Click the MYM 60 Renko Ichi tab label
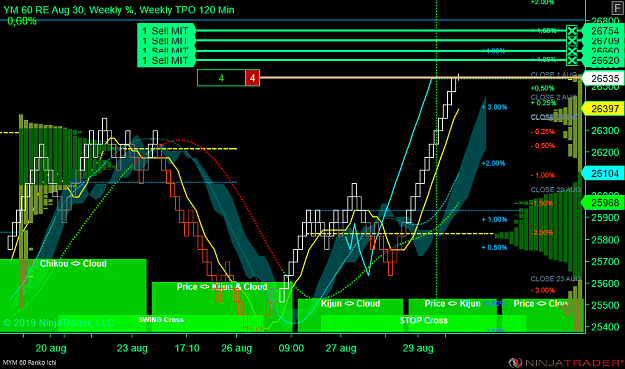The width and height of the screenshot is (625, 369). (29, 363)
